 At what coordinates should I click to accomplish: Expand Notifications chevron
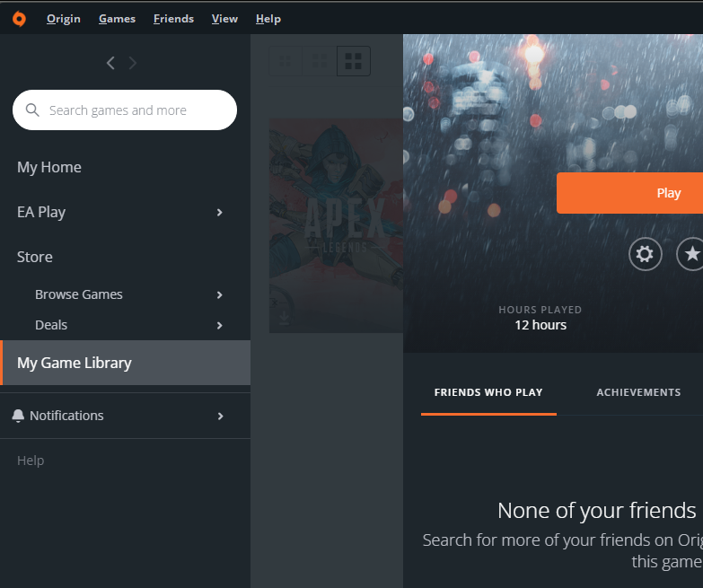coord(220,417)
